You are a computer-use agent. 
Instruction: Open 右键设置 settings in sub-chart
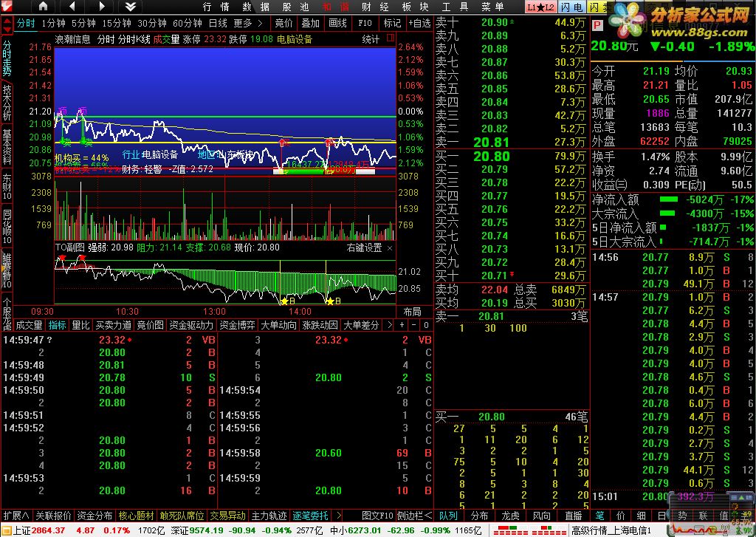pyautogui.click(x=364, y=248)
